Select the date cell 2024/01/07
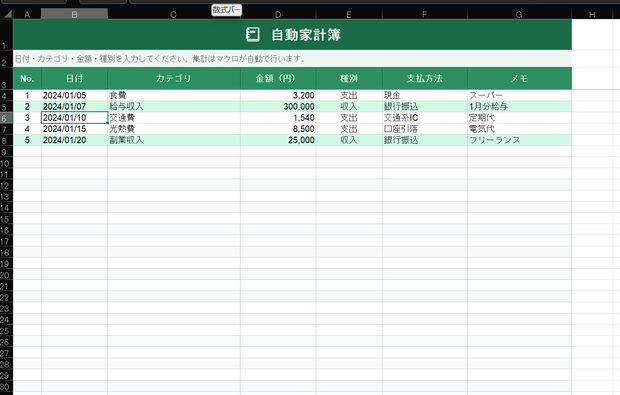The image size is (620, 395). pyautogui.click(x=74, y=106)
